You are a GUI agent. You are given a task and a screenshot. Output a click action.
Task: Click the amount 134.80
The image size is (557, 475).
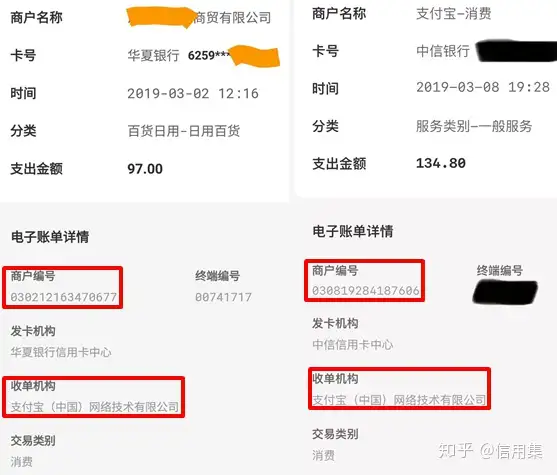tap(440, 163)
